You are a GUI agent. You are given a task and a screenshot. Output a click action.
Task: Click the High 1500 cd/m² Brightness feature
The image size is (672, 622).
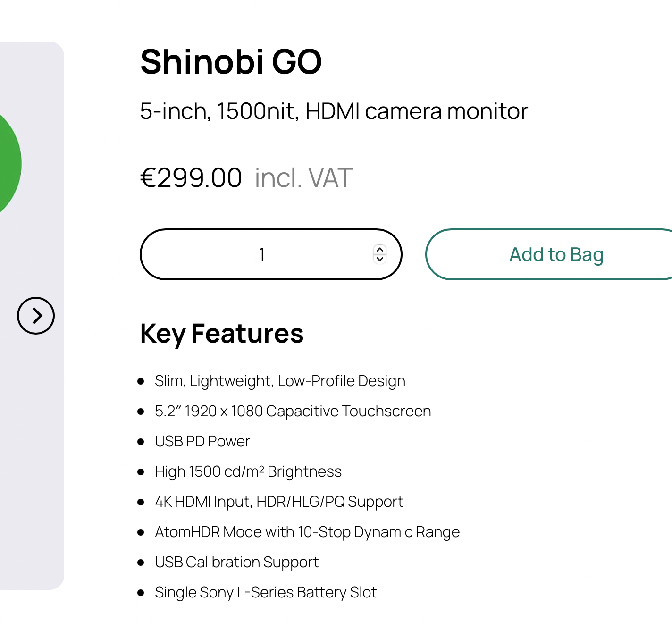click(x=248, y=471)
